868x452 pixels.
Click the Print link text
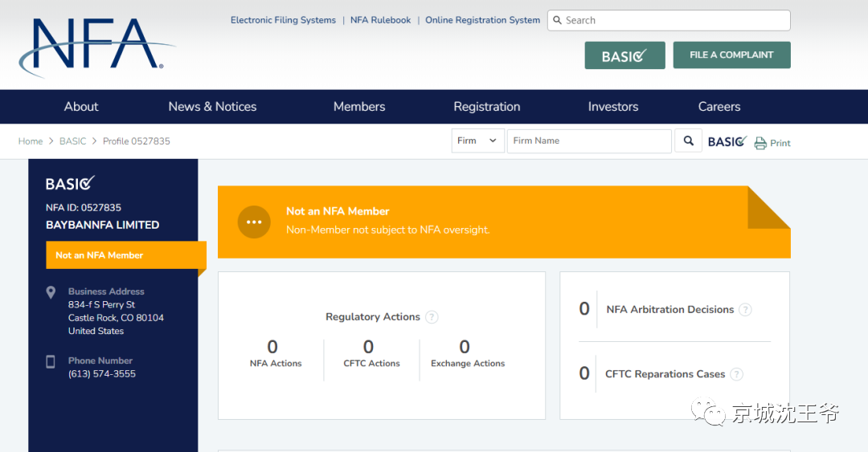tap(780, 143)
